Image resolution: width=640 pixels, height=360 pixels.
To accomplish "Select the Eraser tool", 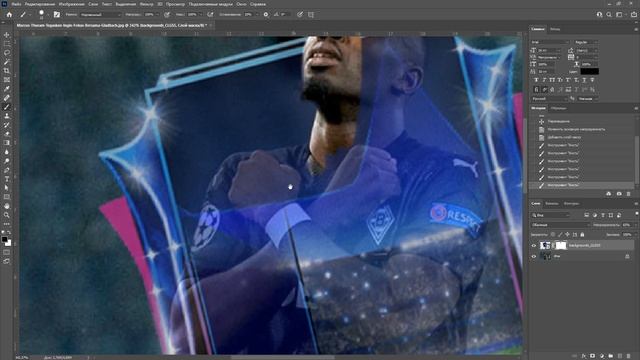I will (x=7, y=134).
